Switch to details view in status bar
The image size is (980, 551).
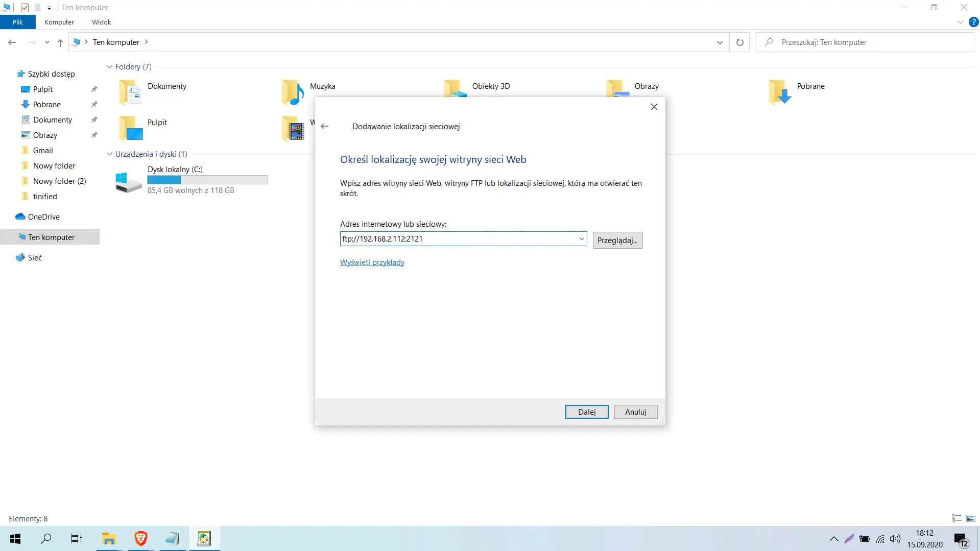click(x=957, y=518)
